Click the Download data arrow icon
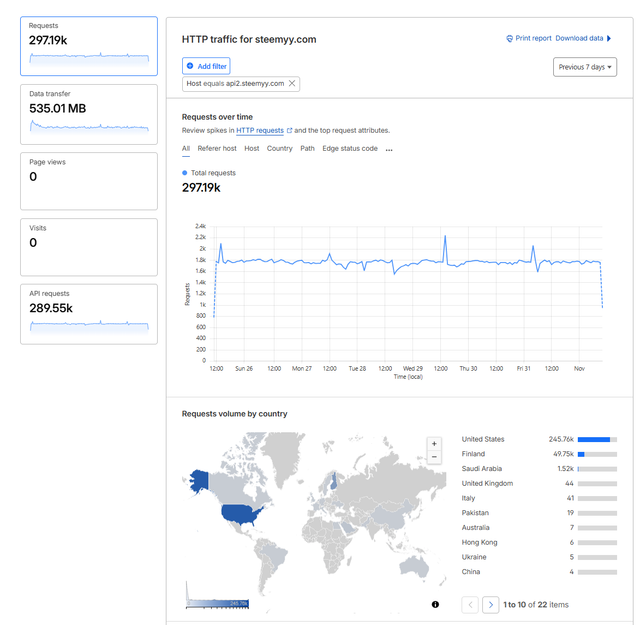The width and height of the screenshot is (640, 625). coord(609,39)
